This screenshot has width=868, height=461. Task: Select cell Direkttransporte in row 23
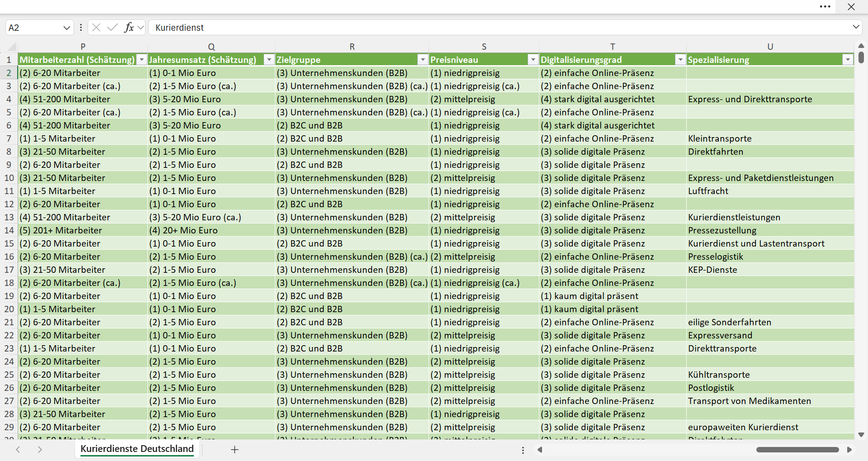click(770, 348)
